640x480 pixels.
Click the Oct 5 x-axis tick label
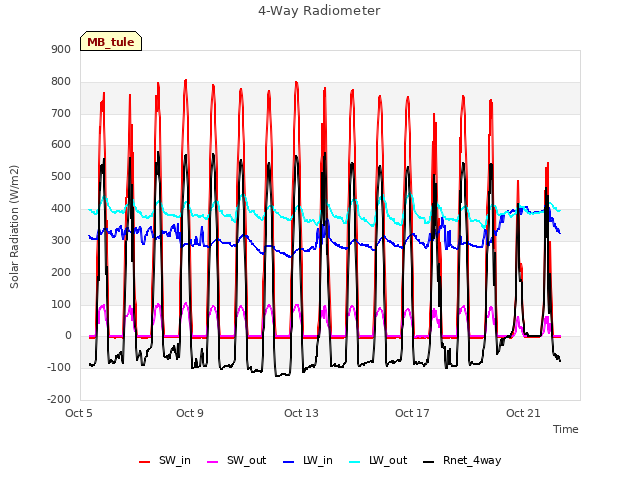tap(79, 413)
